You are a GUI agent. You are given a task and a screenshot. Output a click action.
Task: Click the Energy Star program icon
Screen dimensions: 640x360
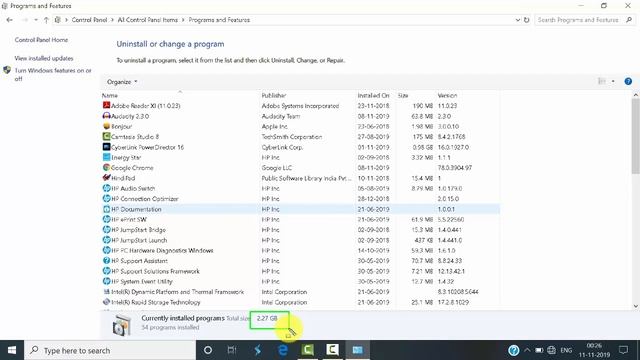[x=107, y=157]
